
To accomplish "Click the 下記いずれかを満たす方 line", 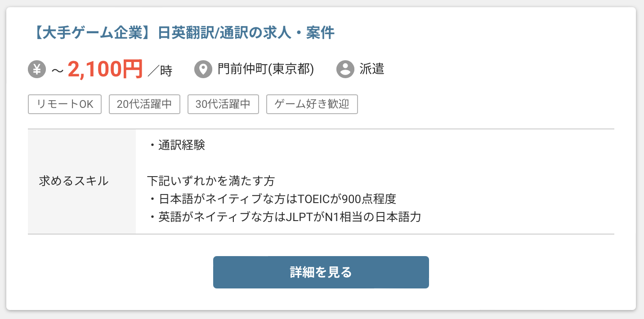I will point(210,181).
